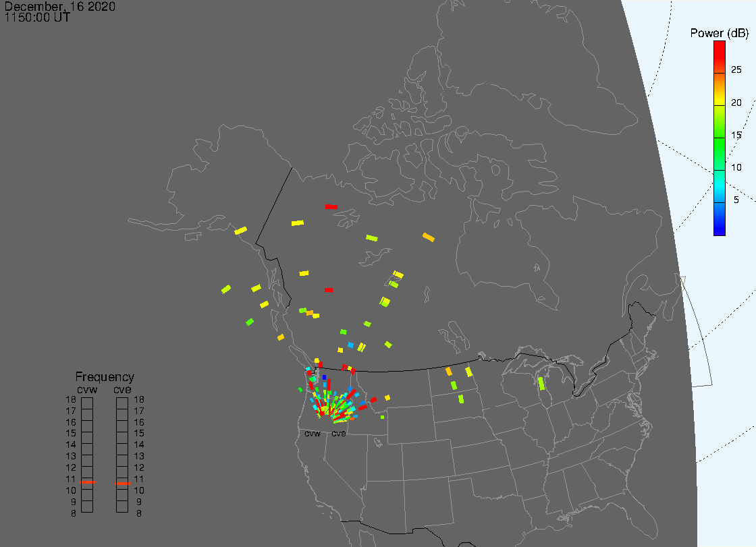Click '10' beside the cve frequency scale

pos(139,490)
